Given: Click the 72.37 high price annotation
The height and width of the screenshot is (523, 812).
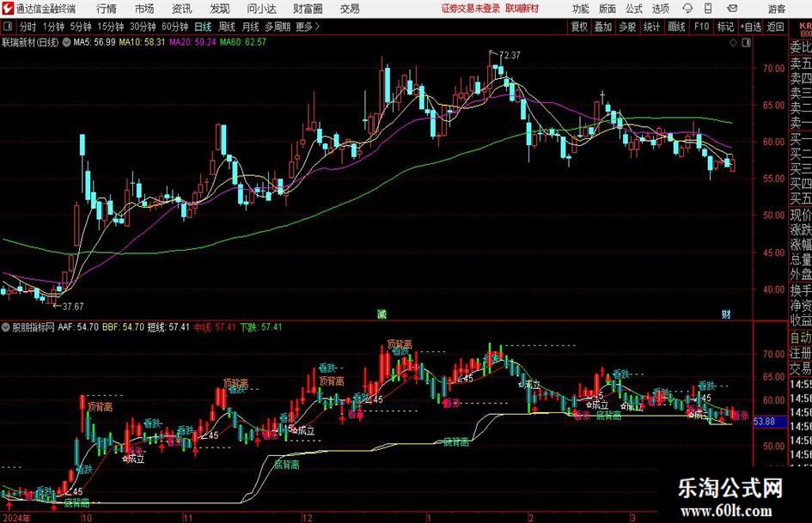Looking at the screenshot, I should 510,55.
